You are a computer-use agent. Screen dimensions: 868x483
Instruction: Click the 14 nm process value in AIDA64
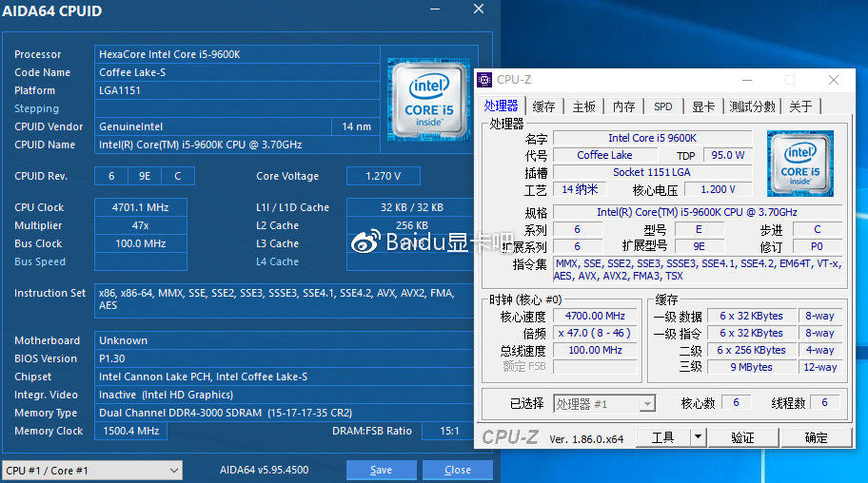[x=357, y=126]
